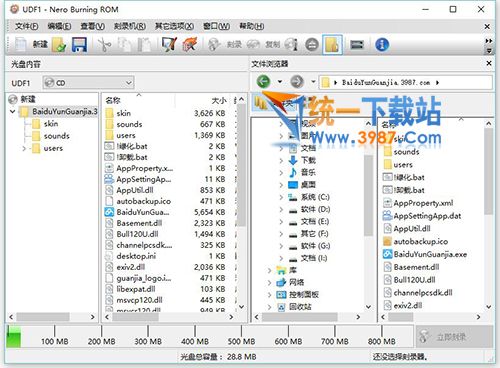Click the open compilation folder icon

click(x=59, y=45)
